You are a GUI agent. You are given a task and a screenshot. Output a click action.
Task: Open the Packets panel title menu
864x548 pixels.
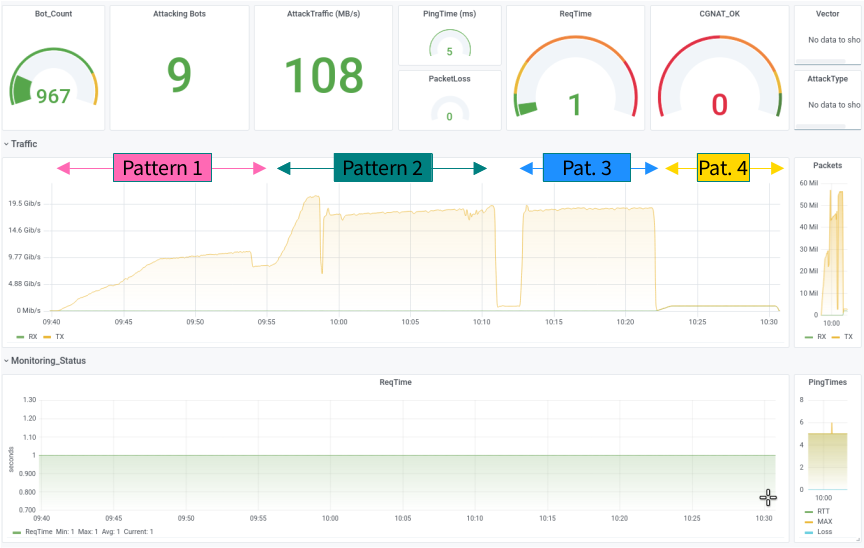(828, 165)
